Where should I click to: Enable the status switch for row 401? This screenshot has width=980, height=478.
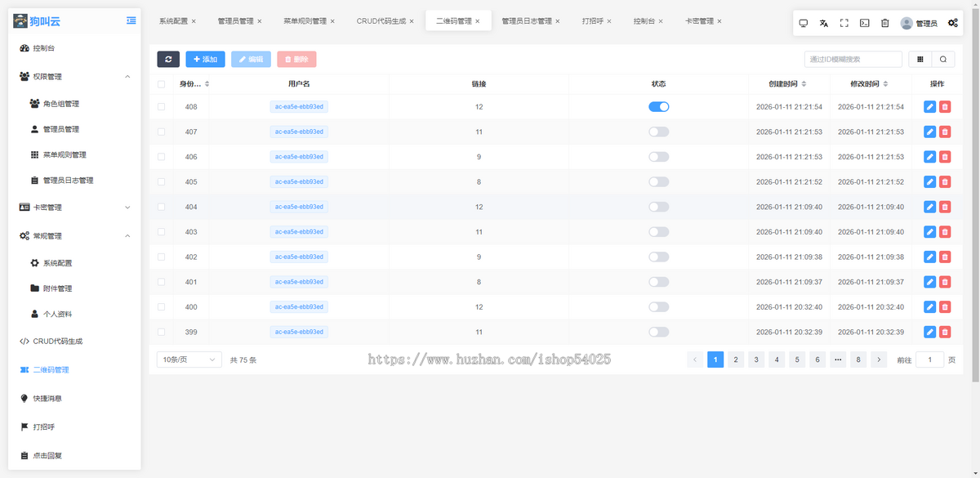tap(659, 282)
